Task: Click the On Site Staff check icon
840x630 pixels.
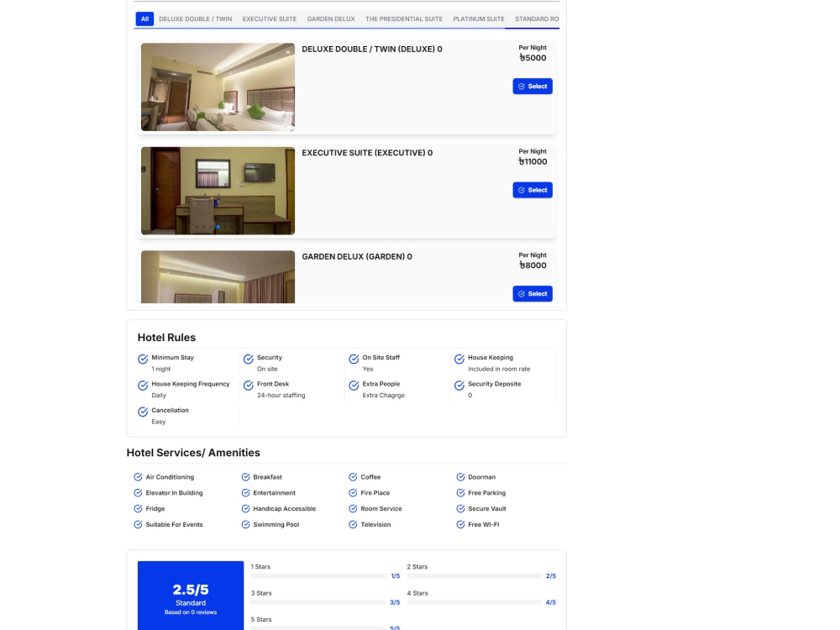Action: pos(354,359)
